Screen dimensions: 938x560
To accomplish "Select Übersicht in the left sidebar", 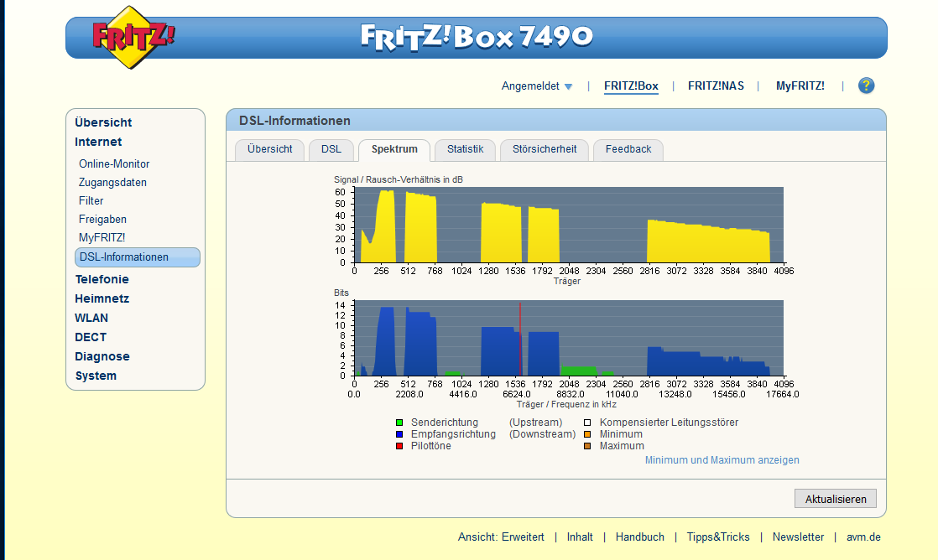I will [103, 122].
